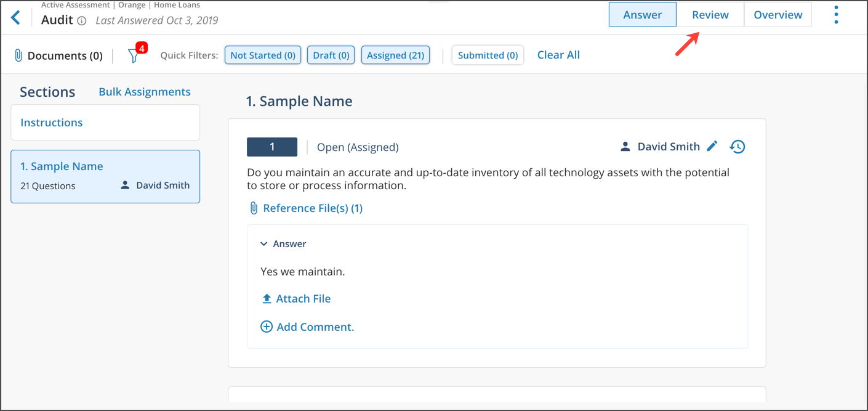
Task: Click the Sections heading
Action: [47, 92]
